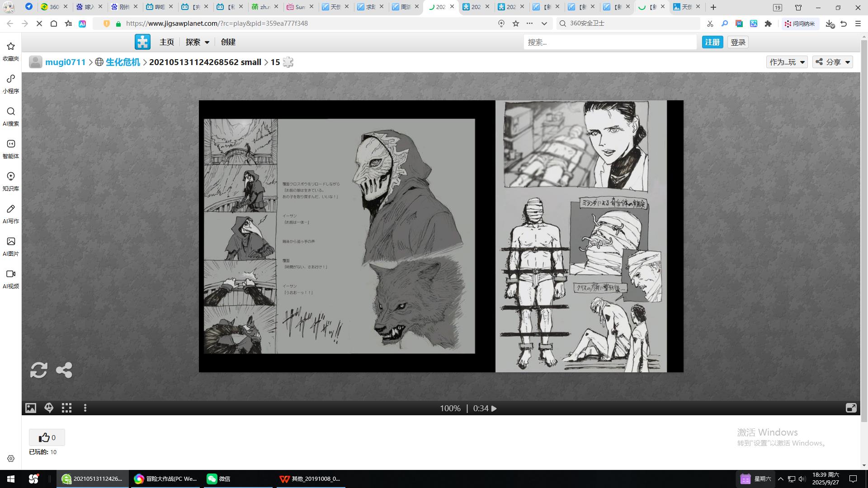Open WeChat from the Windows taskbar

[219, 479]
